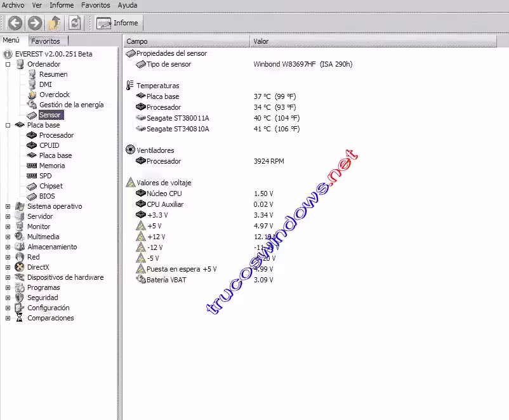Viewport: 509px width, 420px height.
Task: Expand the Red node
Action: pyautogui.click(x=8, y=258)
